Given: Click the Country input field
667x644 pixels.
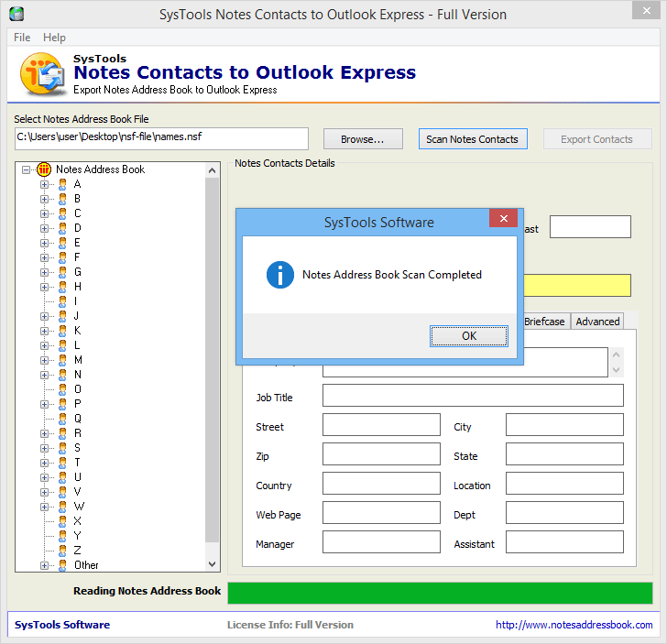Looking at the screenshot, I should [x=381, y=483].
